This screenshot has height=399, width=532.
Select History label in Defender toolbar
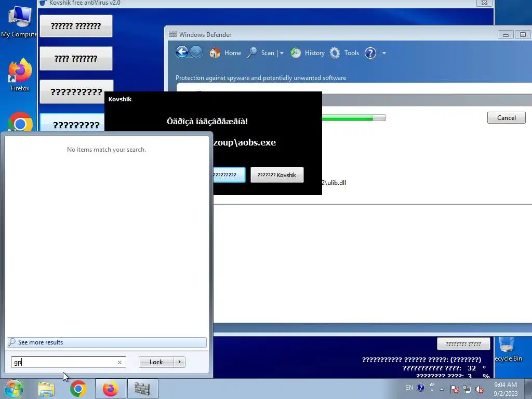pyautogui.click(x=314, y=53)
